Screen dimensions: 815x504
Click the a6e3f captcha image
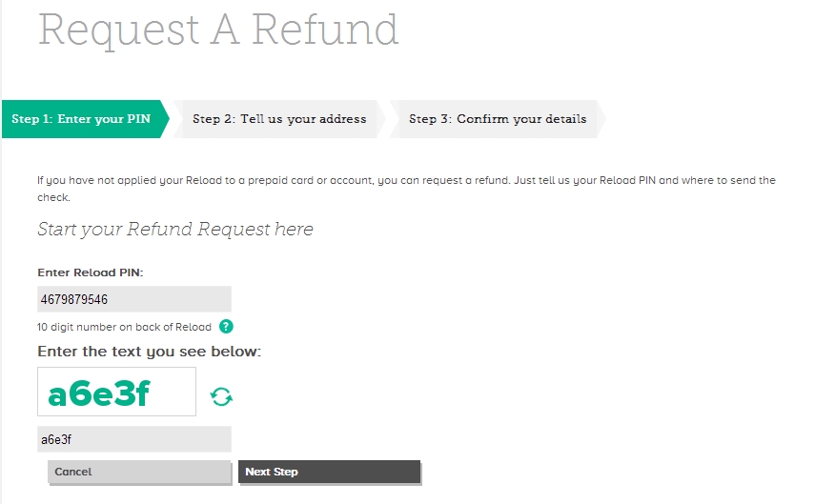click(x=116, y=392)
